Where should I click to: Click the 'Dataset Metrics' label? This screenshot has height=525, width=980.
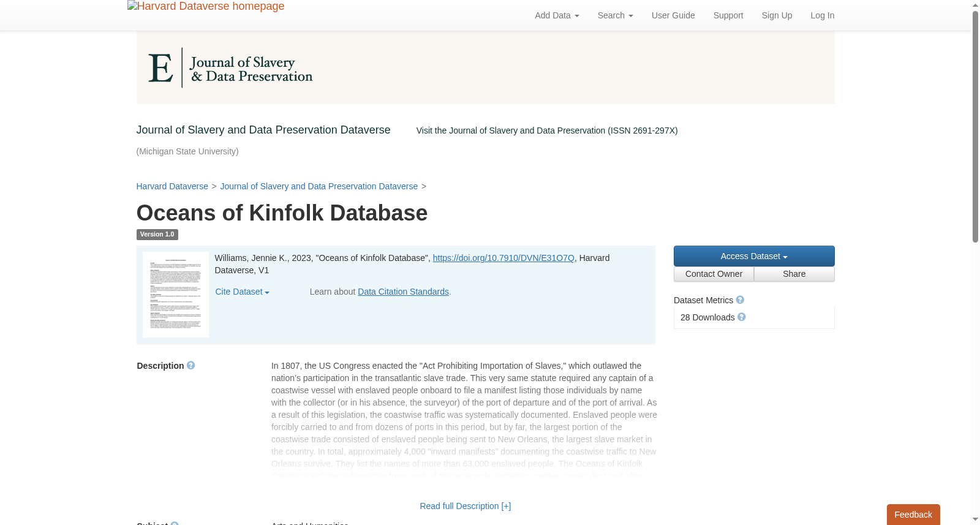(703, 300)
